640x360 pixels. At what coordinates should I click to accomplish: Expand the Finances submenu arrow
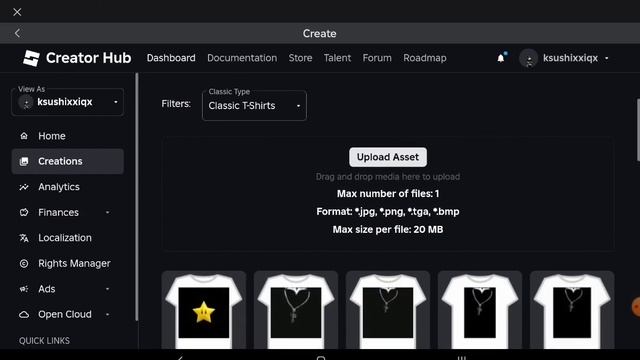(x=107, y=212)
